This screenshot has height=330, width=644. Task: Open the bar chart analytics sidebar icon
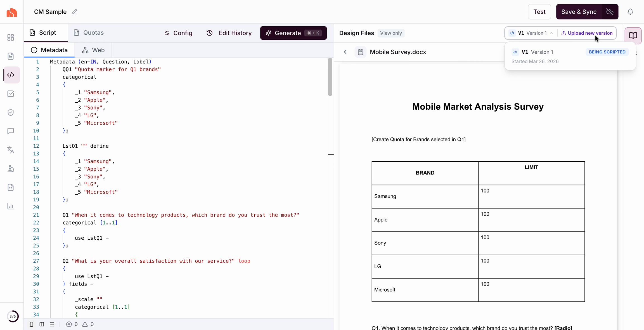11,206
